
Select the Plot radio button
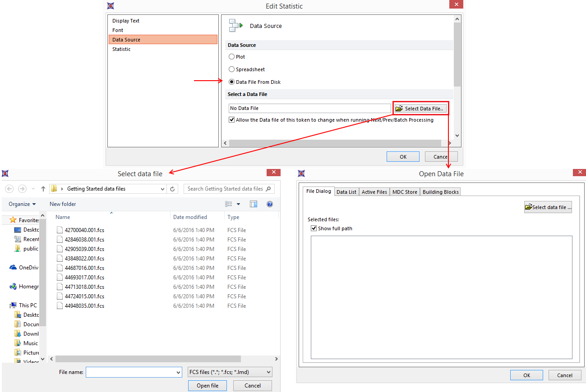232,57
